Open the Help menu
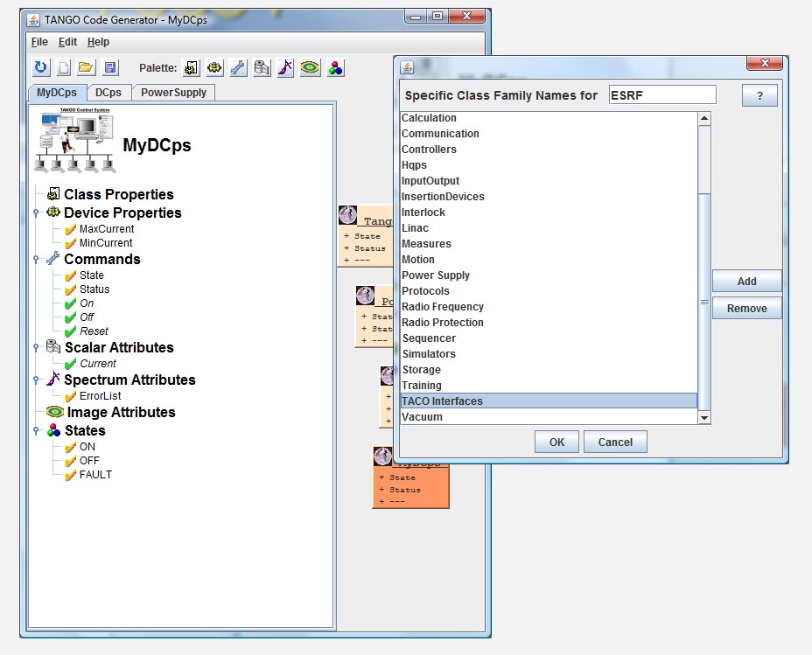This screenshot has height=655, width=812. click(98, 42)
